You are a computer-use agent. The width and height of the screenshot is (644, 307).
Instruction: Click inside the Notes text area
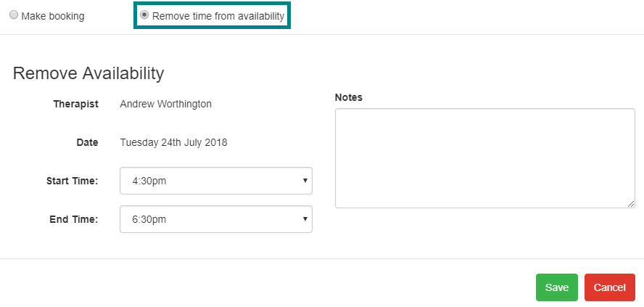(x=485, y=158)
